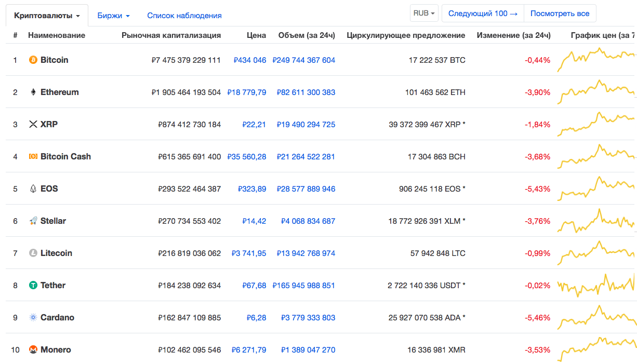Screen dimensions: 637x364
Task: Open the Криптовалюты dropdown tab
Action: [47, 16]
